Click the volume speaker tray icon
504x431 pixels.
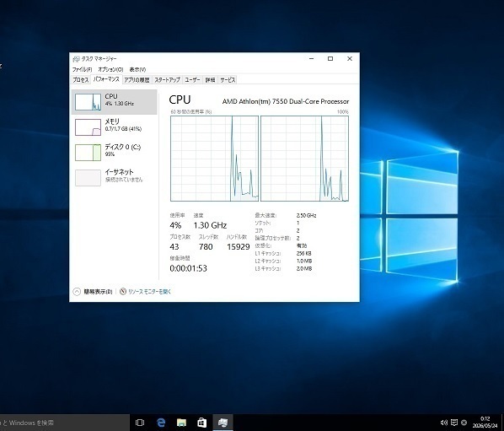tap(444, 423)
